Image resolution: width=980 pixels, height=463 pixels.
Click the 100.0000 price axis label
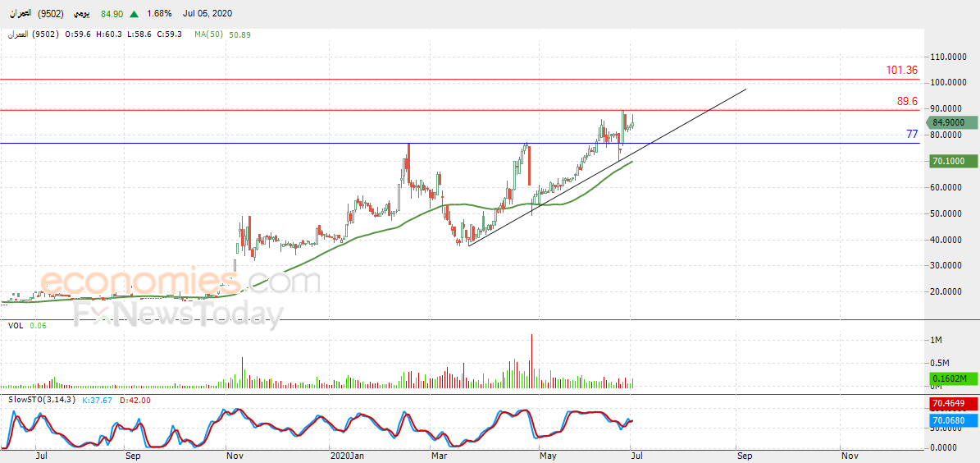[948, 83]
